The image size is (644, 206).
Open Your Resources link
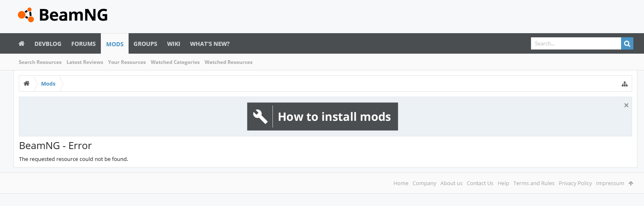click(127, 62)
